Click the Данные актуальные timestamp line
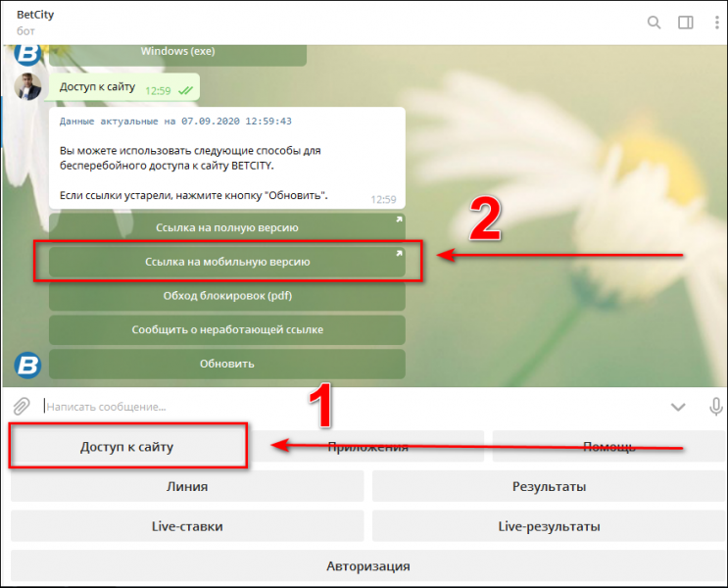This screenshot has width=728, height=588. coord(175,122)
